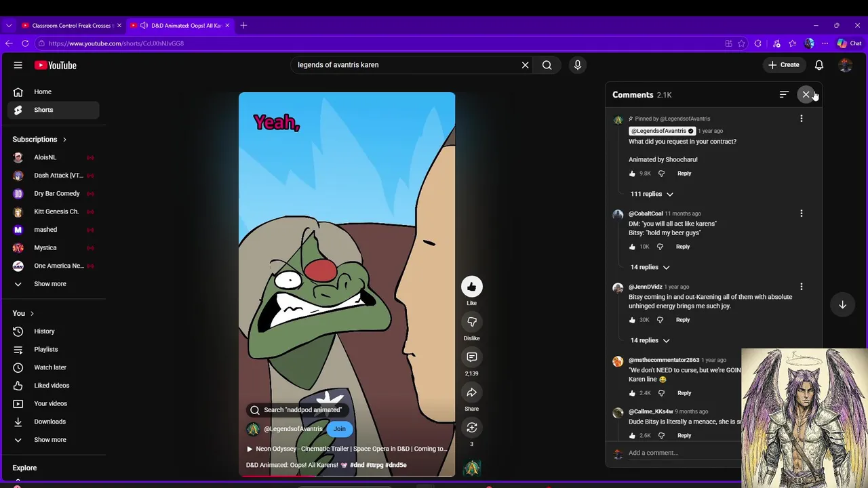
Task: Close the Comments panel
Action: pyautogui.click(x=806, y=95)
